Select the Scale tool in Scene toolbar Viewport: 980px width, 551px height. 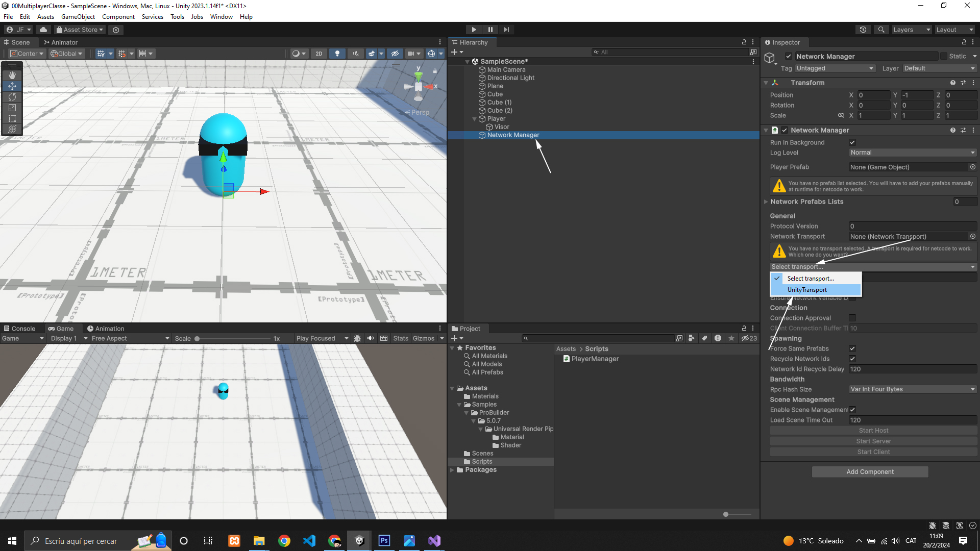point(12,108)
